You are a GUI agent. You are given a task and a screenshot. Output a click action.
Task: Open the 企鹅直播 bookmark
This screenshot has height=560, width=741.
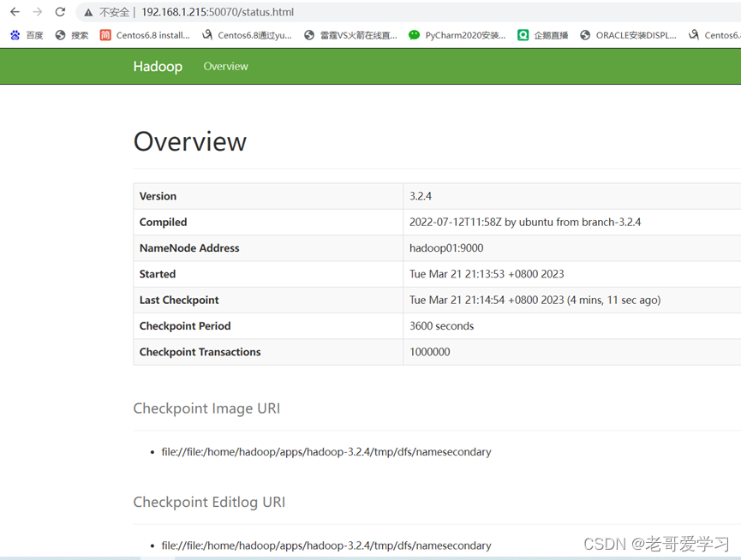tap(543, 35)
